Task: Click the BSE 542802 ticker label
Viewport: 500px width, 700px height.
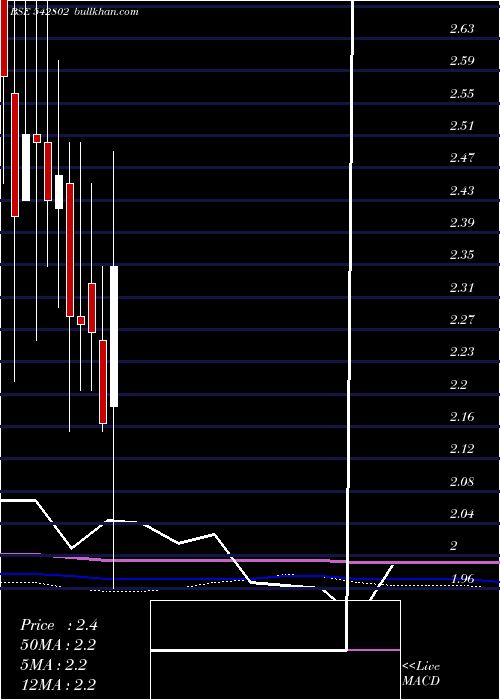Action: (38, 12)
